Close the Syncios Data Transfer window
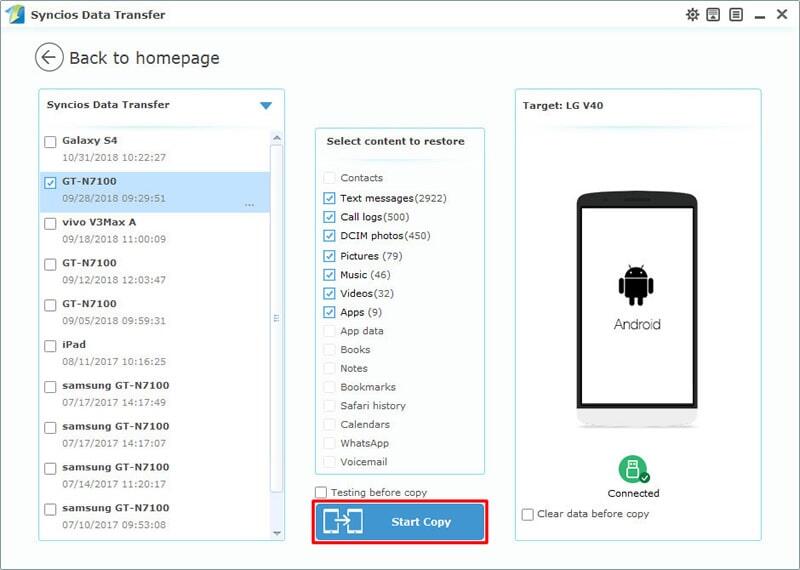The width and height of the screenshot is (800, 570). click(x=782, y=14)
